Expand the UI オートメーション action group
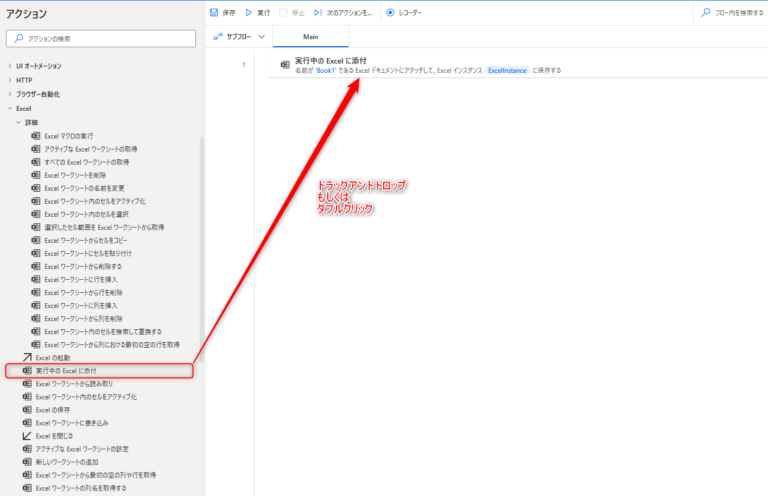Image resolution: width=768 pixels, height=496 pixels. (10, 66)
